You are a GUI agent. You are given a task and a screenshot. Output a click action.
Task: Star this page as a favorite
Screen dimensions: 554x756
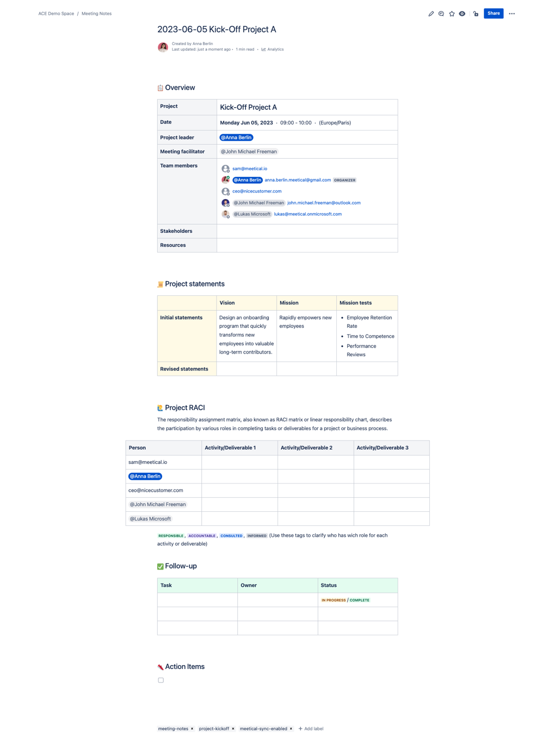point(452,14)
